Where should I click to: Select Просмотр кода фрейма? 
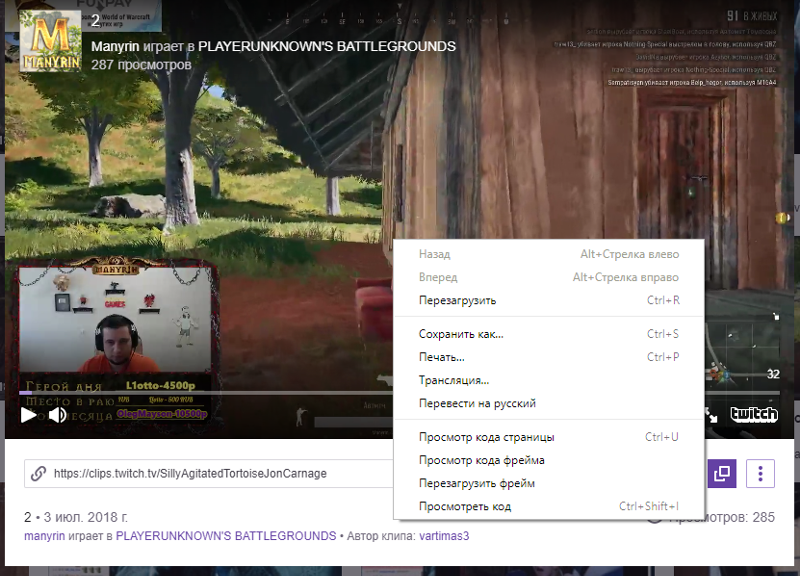[x=549, y=460]
